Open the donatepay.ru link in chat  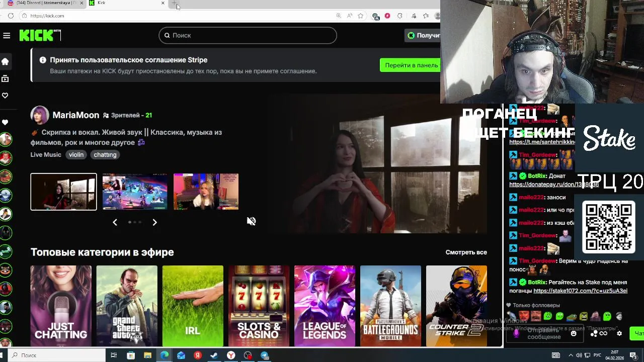coord(554,185)
